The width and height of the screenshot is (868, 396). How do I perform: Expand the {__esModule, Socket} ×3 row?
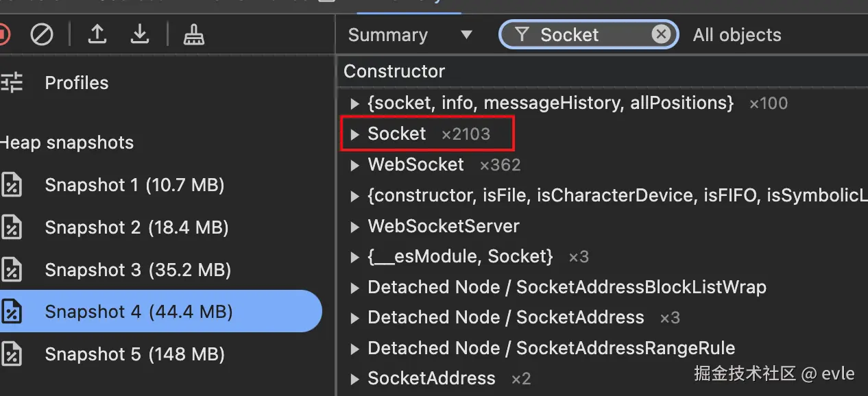pos(354,258)
